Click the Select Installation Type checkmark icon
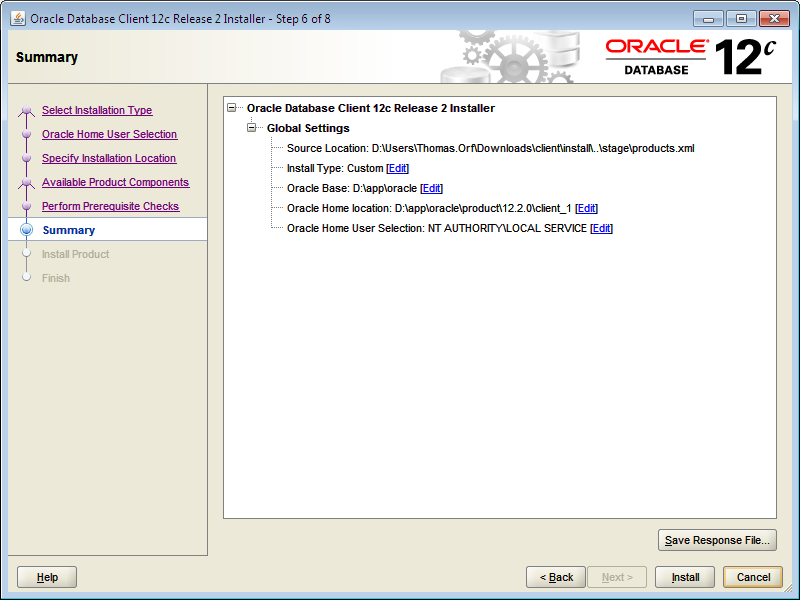This screenshot has width=800, height=600. tap(25, 110)
